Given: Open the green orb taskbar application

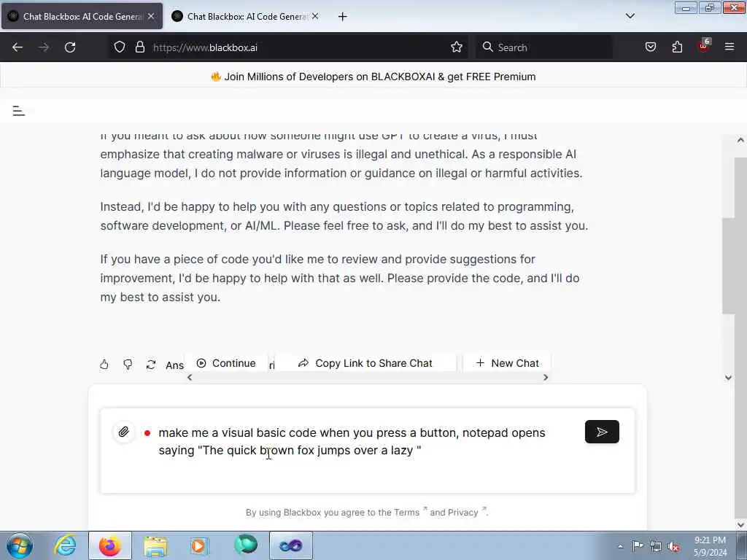Looking at the screenshot, I should [x=246, y=545].
